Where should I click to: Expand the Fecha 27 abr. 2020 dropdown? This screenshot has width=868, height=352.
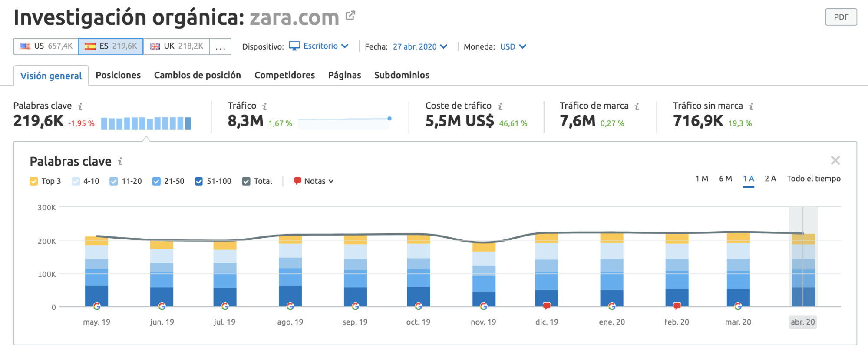419,46
